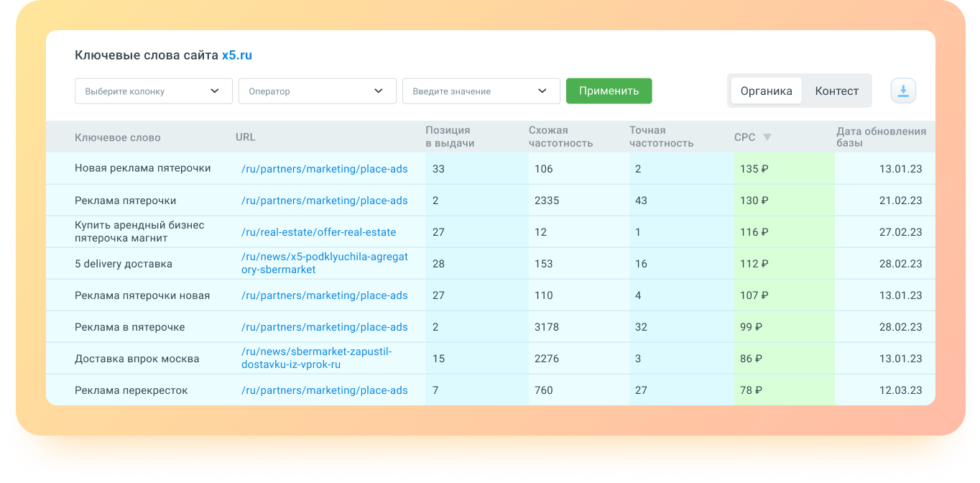Open URL link for 'Новая реклама пятерочки'

pos(325,169)
